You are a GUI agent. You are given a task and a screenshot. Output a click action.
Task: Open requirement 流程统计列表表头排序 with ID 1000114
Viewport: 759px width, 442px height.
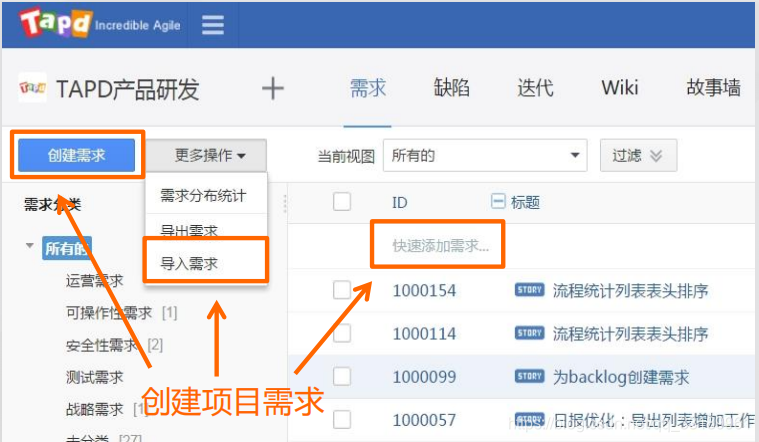[x=630, y=334]
